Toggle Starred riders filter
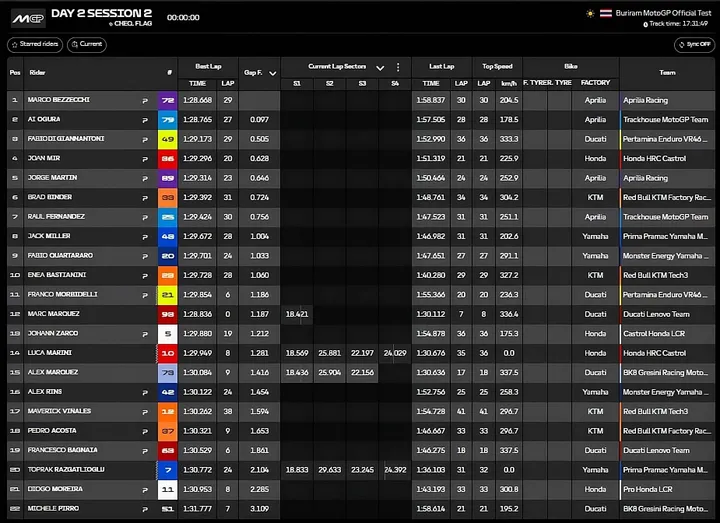 coord(35,45)
